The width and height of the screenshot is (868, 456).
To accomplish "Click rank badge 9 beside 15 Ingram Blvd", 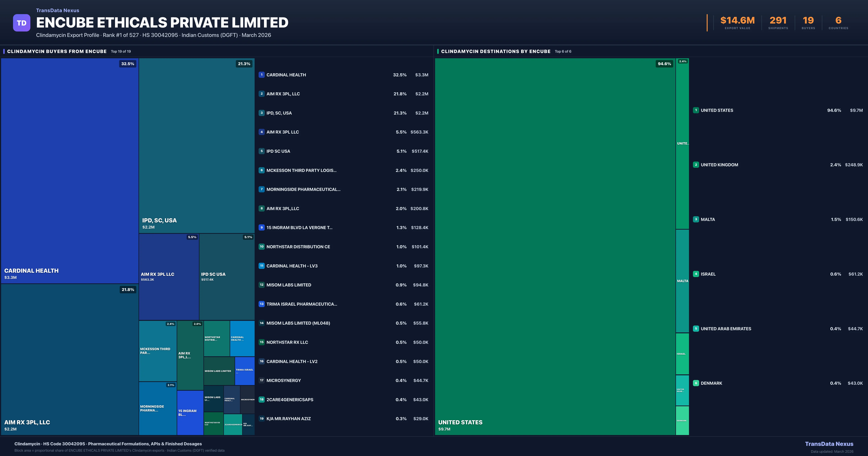I will click(261, 228).
